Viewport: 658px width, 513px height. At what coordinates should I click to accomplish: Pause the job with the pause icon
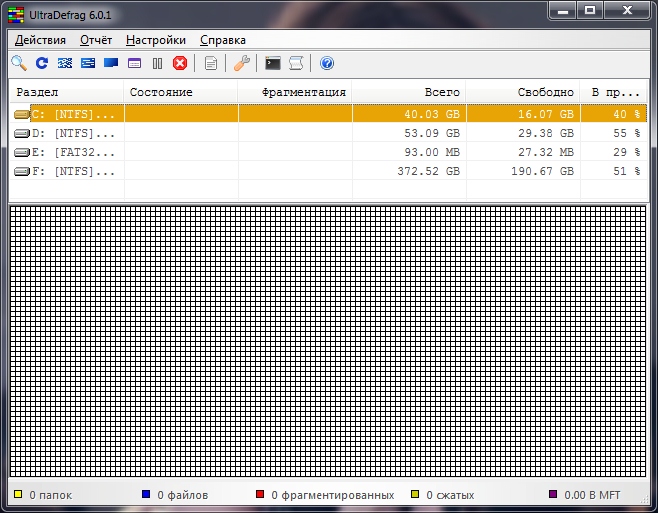[x=157, y=63]
